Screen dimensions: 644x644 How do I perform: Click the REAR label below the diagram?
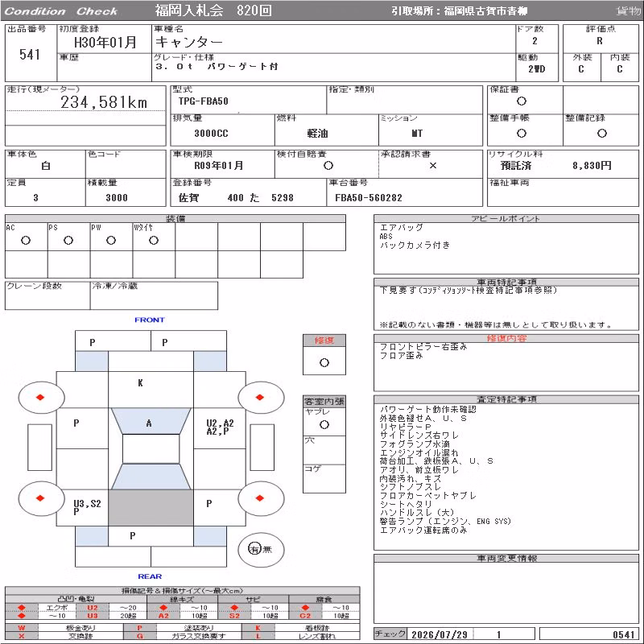pos(150,576)
